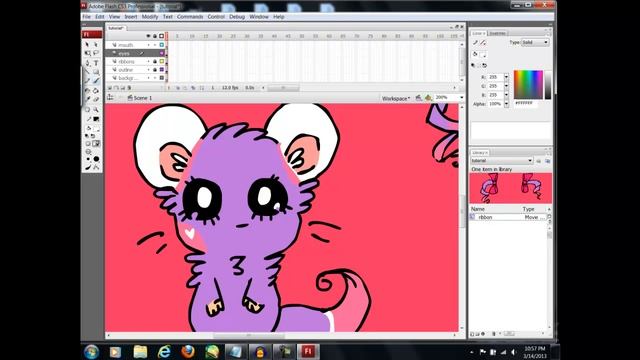This screenshot has height=360, width=640.
Task: Select the Free Transform tool
Action: (x=87, y=53)
